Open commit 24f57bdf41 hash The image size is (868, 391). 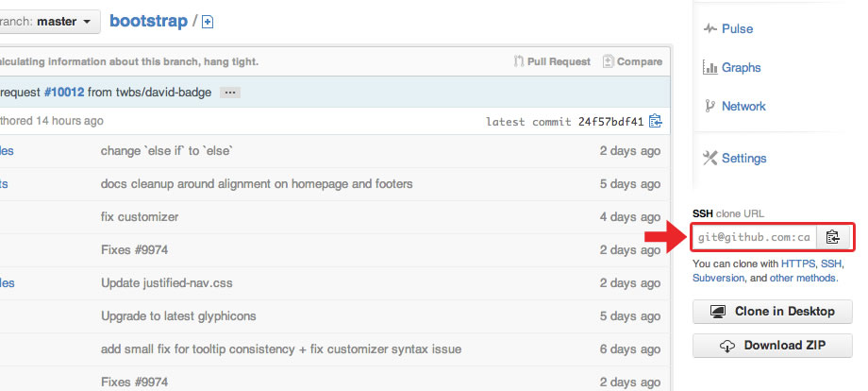(610, 121)
